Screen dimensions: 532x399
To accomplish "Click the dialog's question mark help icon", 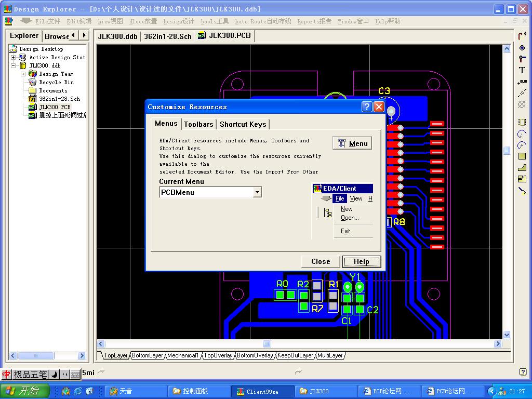I will coord(367,107).
